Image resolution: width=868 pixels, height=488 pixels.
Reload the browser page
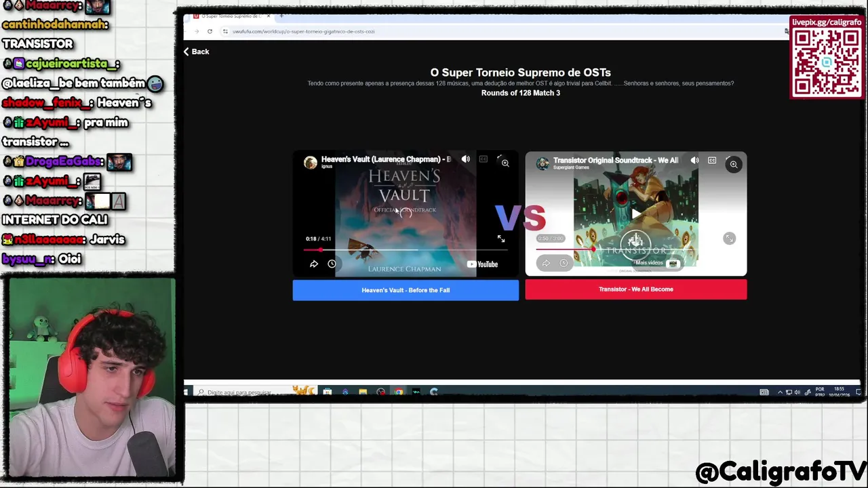(210, 31)
